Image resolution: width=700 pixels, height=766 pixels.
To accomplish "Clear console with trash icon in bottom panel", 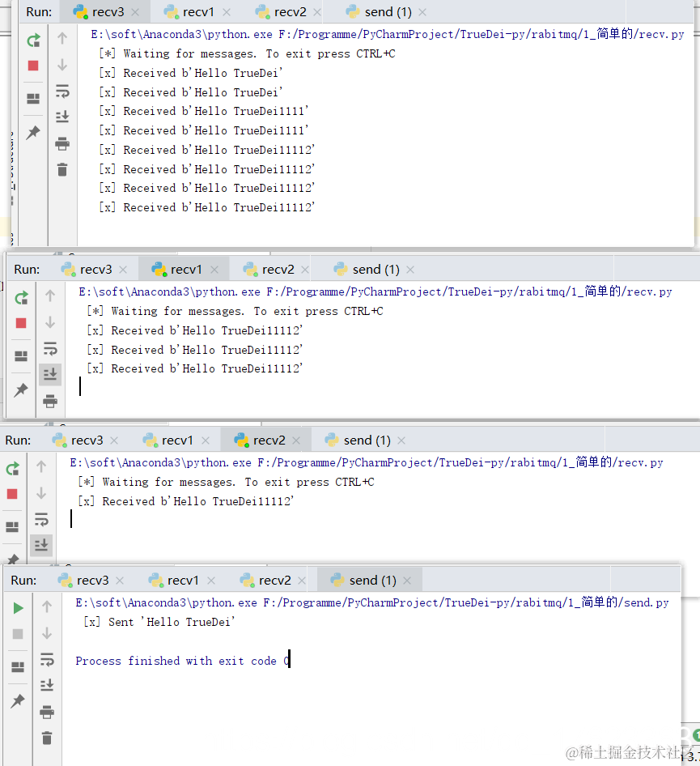I will [x=47, y=738].
